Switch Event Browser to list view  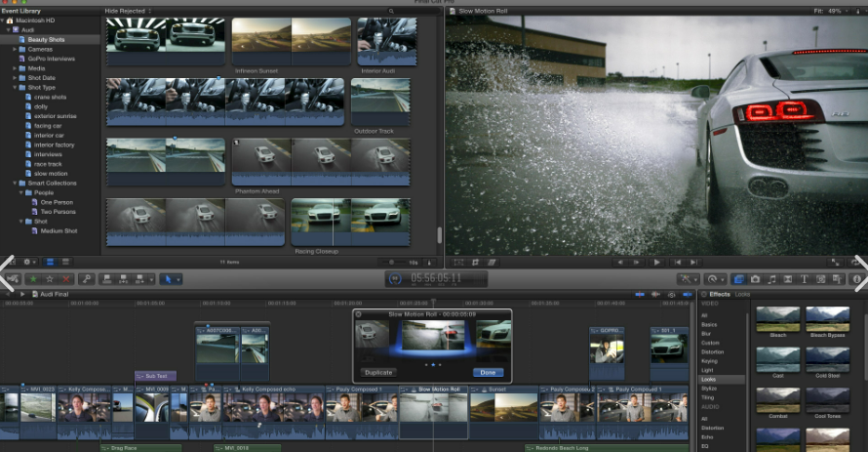(65, 262)
